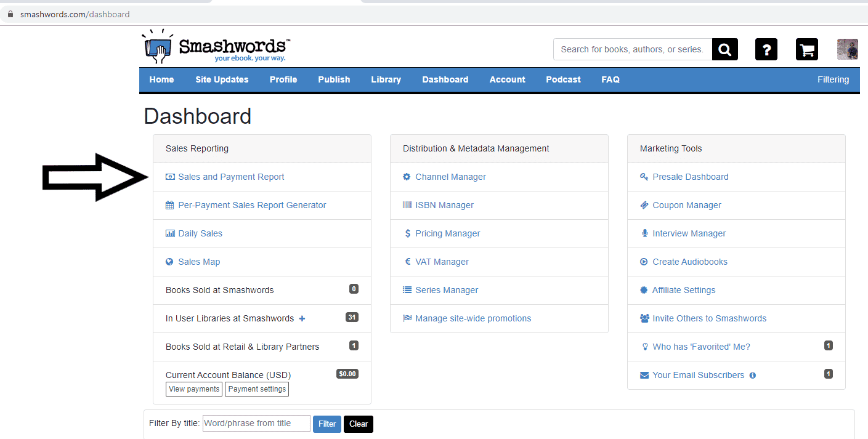The height and width of the screenshot is (439, 868).
Task: Click the Favorited Me lightbulb icon
Action: [x=644, y=347]
